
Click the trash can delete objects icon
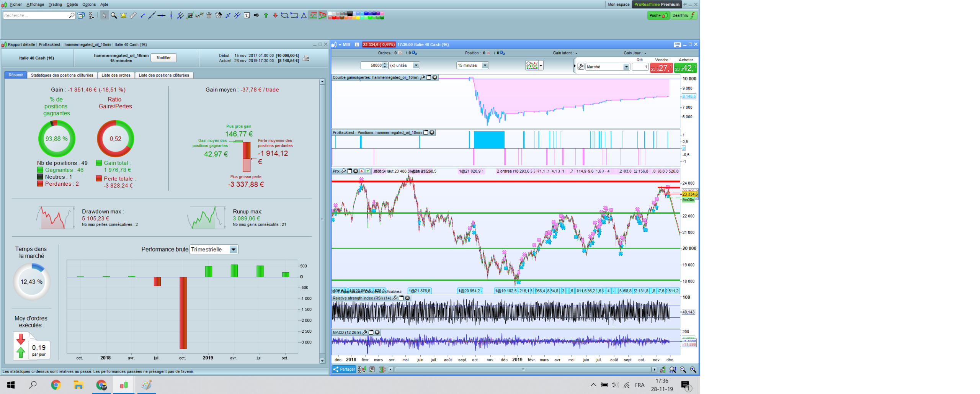tap(209, 16)
